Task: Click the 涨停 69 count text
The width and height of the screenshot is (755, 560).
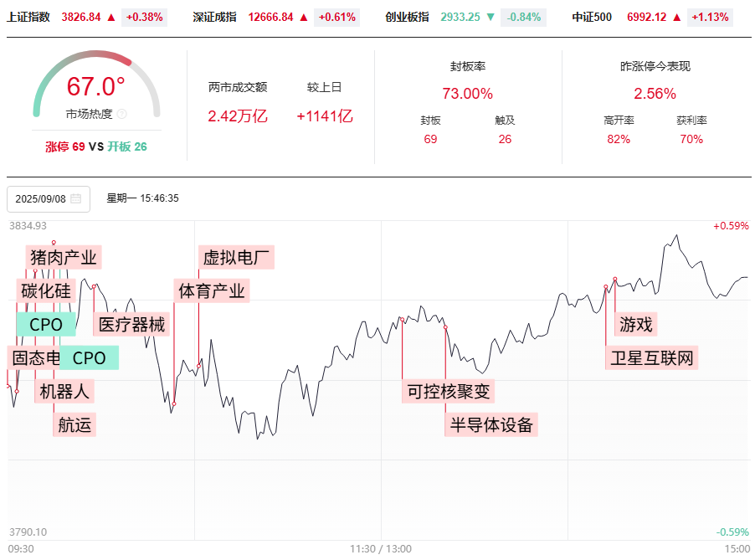Action: coord(65,146)
